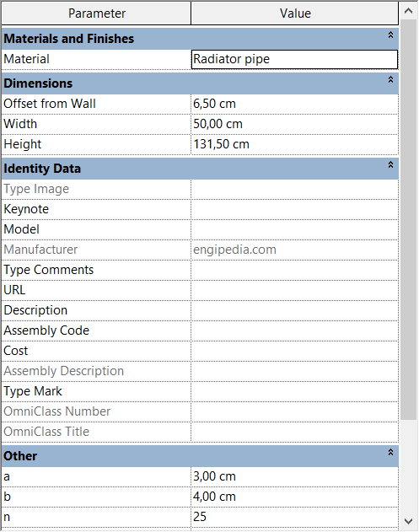Viewport: 419px width, 532px height.
Task: Select the Type Mark label
Action: (x=33, y=391)
